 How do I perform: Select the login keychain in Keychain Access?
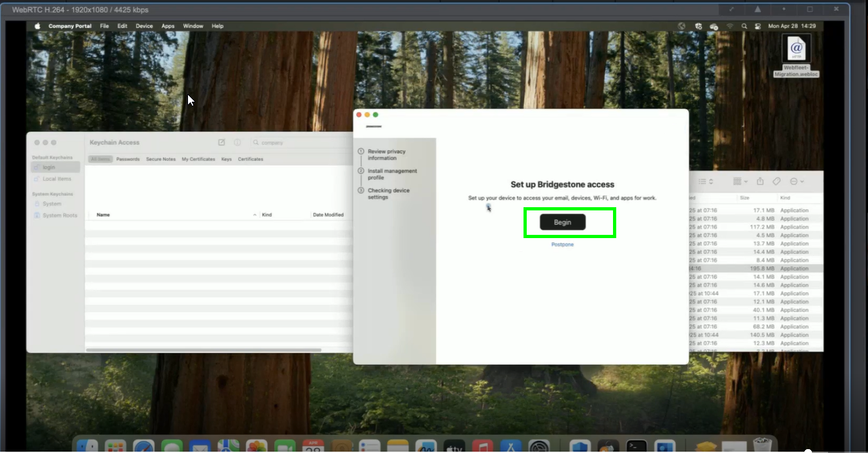click(56, 167)
